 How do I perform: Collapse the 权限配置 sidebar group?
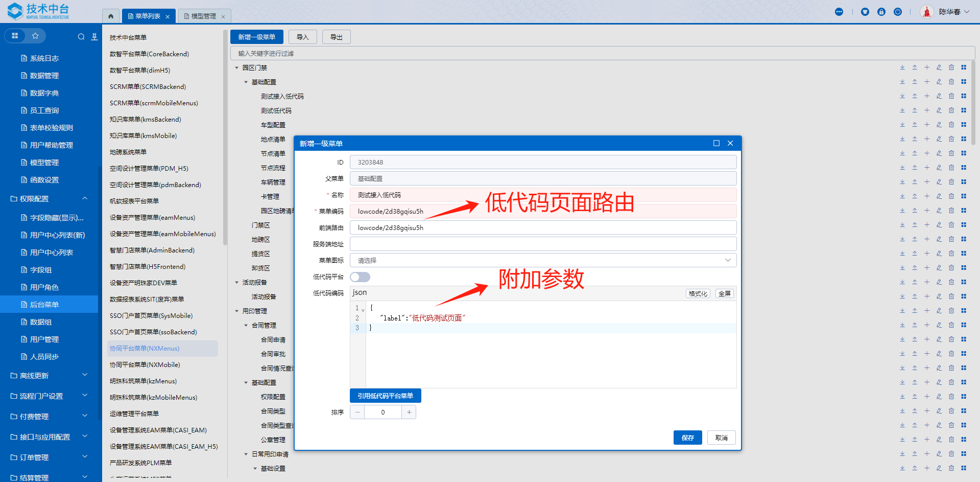tap(85, 199)
